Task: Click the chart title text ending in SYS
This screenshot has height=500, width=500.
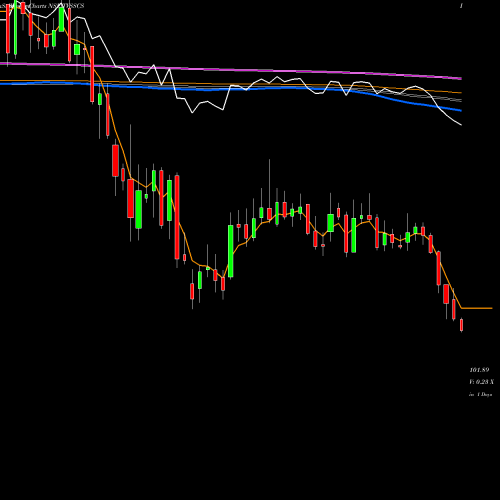Action: coord(42,6)
